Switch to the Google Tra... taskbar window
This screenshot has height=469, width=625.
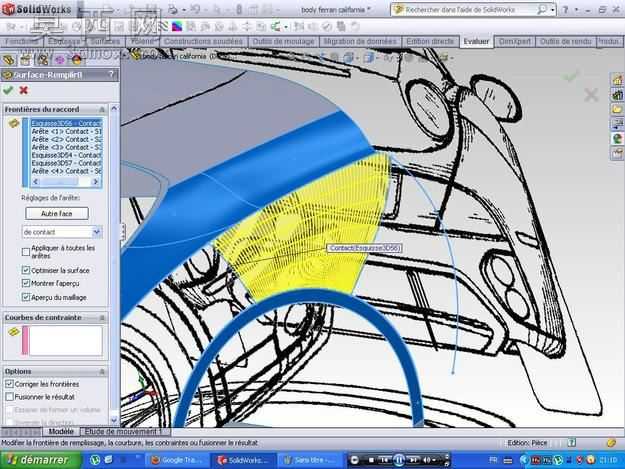click(x=177, y=460)
